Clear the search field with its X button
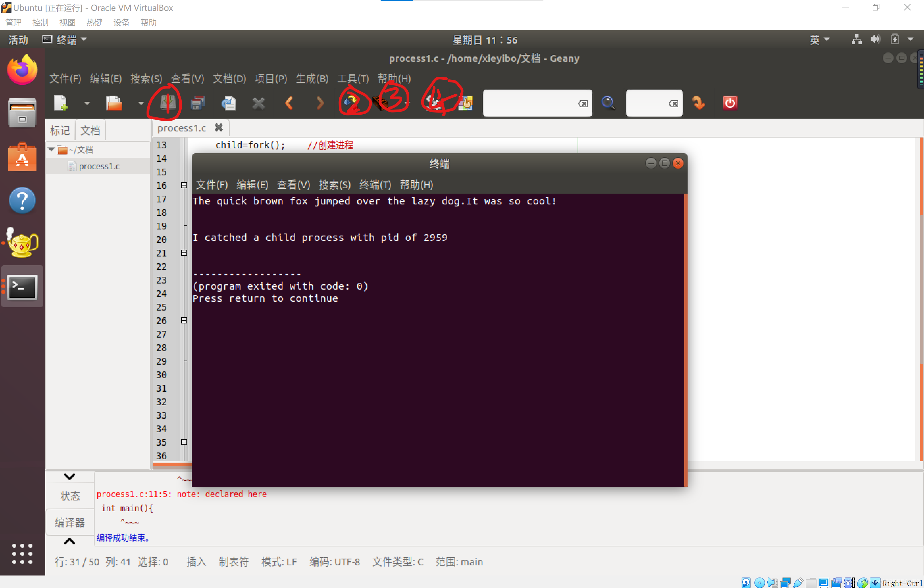Image resolution: width=924 pixels, height=588 pixels. [x=583, y=104]
